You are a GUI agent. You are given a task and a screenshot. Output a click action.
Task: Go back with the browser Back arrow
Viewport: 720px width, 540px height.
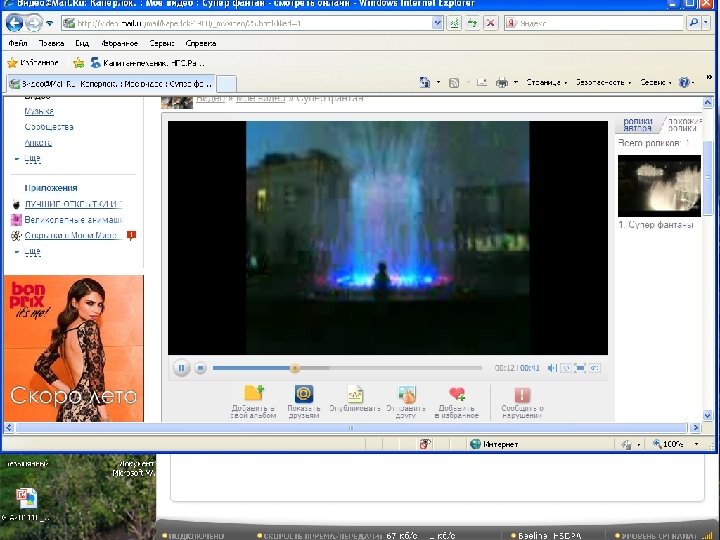14,23
